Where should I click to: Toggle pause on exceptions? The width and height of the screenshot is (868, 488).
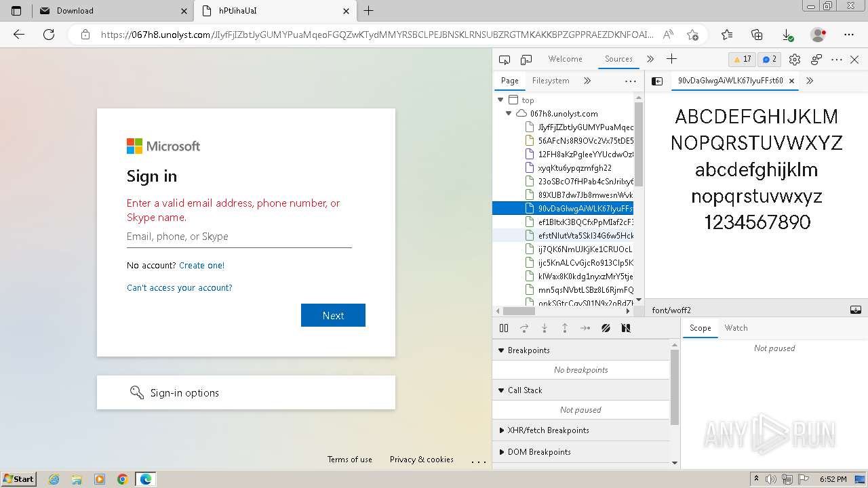coord(626,328)
